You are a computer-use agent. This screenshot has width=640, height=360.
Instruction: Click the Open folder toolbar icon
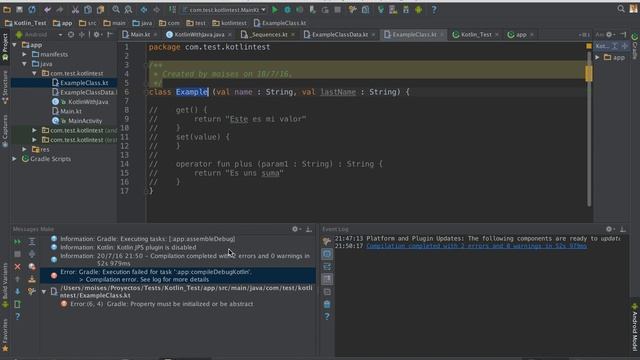click(7, 9)
